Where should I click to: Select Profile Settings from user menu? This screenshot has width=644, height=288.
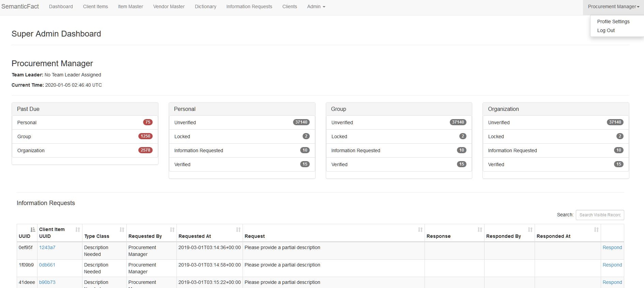pos(613,21)
